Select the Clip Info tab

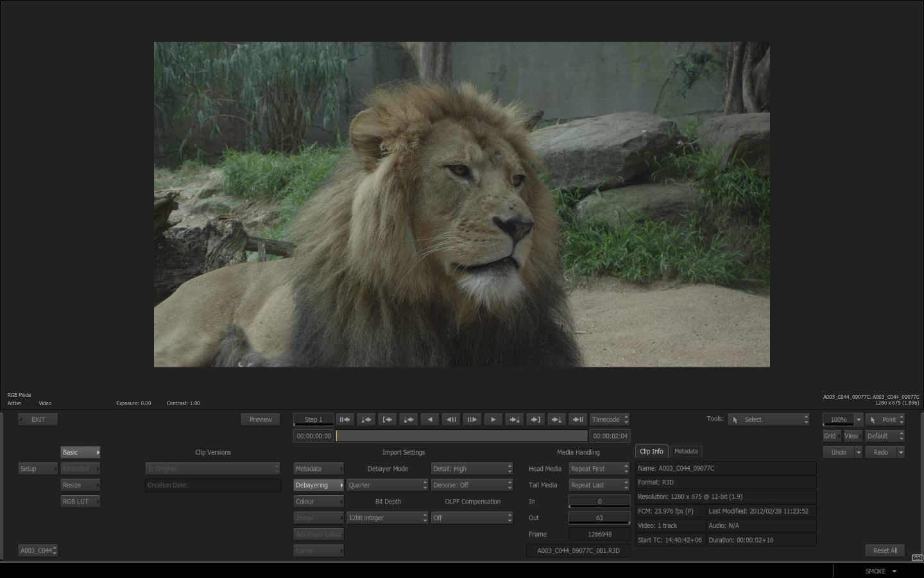pos(651,451)
